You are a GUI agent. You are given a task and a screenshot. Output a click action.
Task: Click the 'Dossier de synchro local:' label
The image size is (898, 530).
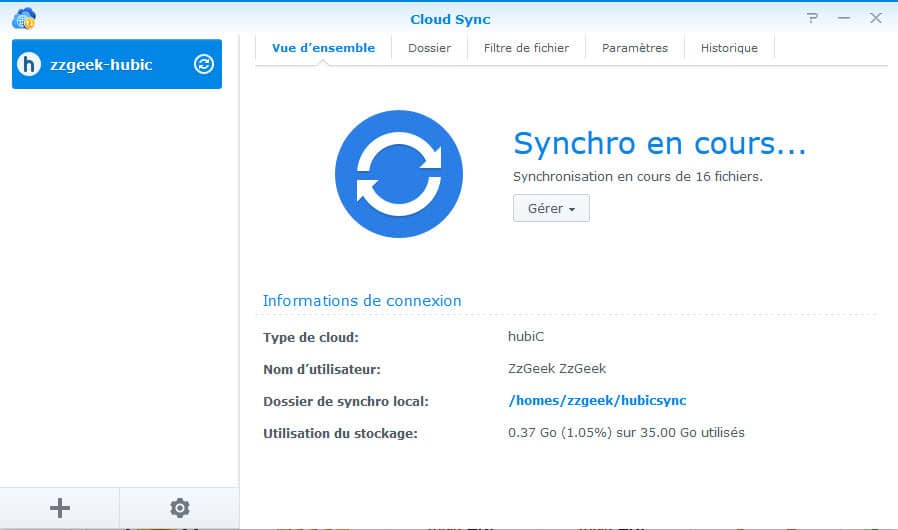(346, 402)
